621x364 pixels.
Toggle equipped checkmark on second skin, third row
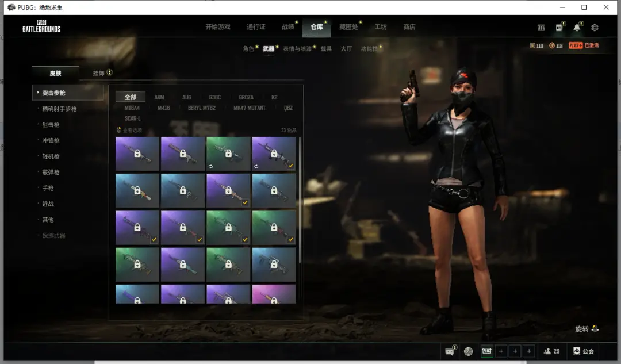[x=200, y=239]
